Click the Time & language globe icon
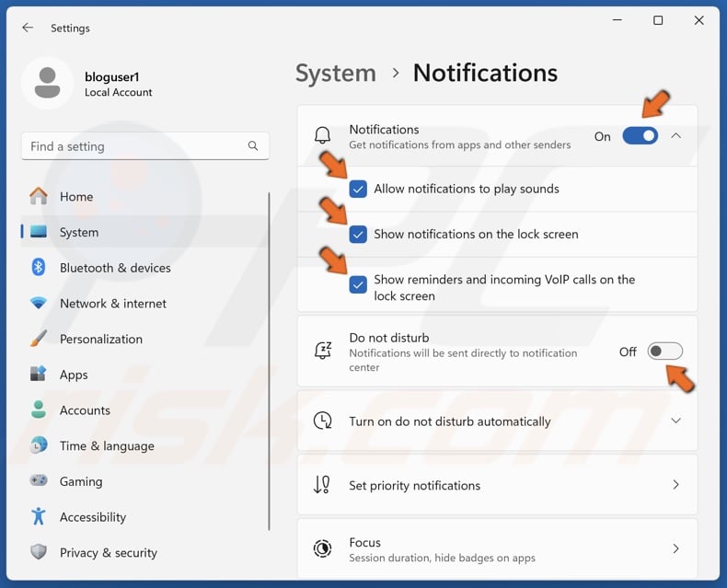 pos(39,445)
